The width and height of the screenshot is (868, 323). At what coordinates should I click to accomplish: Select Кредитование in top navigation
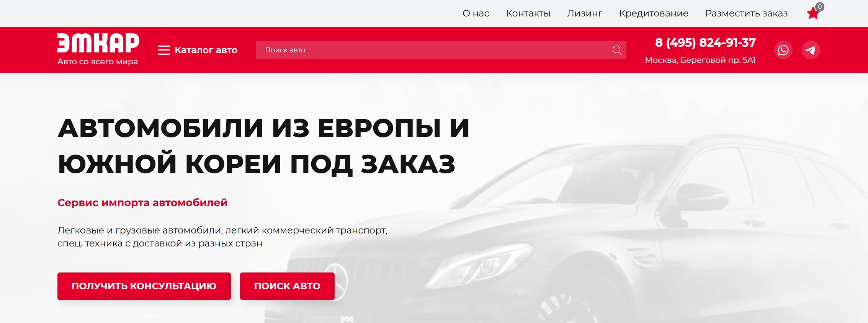coord(654,13)
